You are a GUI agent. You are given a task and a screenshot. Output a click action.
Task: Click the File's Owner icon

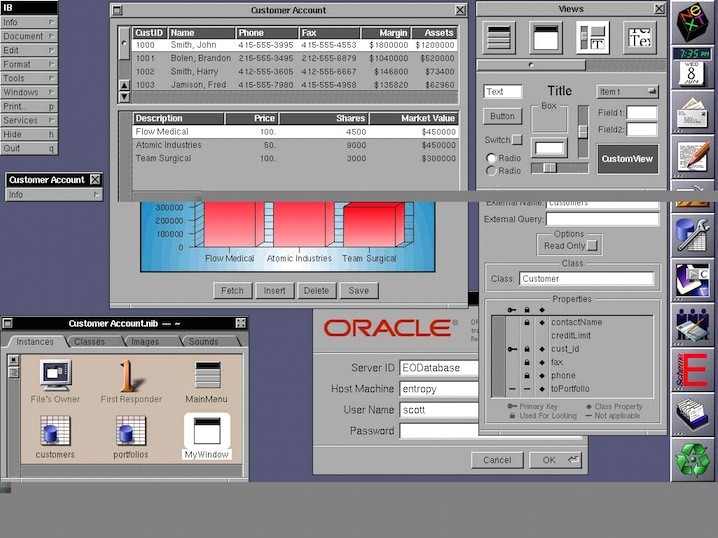[x=55, y=375]
